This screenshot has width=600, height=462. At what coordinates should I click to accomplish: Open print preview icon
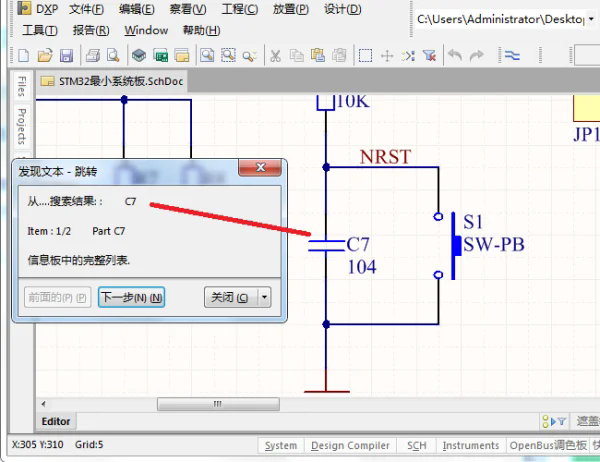[x=113, y=56]
